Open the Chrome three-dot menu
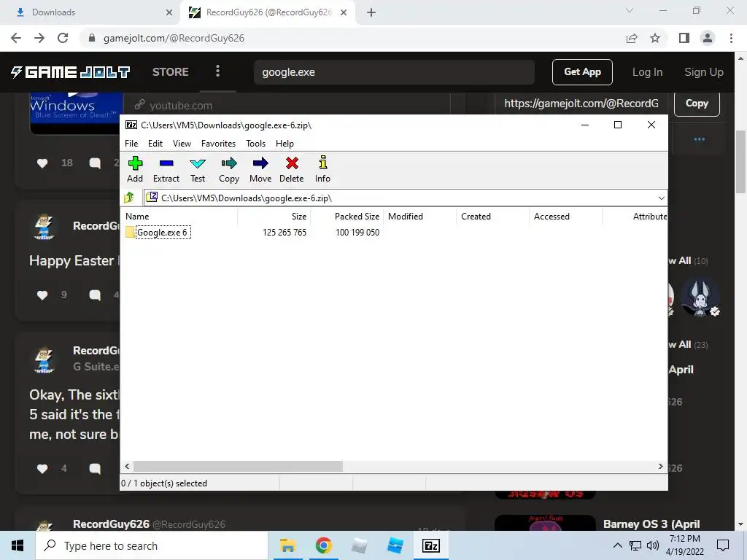 pyautogui.click(x=731, y=38)
